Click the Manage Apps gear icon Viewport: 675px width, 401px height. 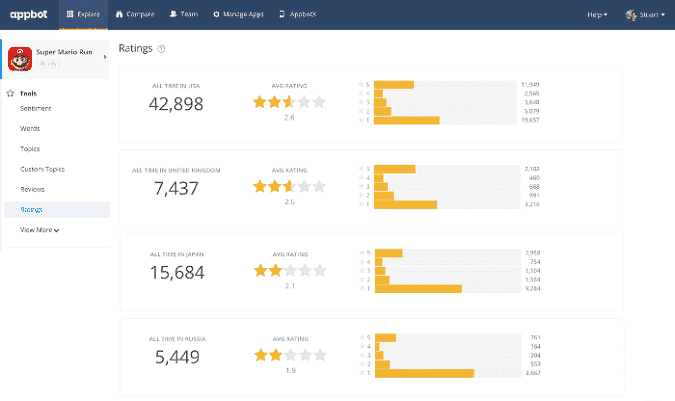[217, 14]
